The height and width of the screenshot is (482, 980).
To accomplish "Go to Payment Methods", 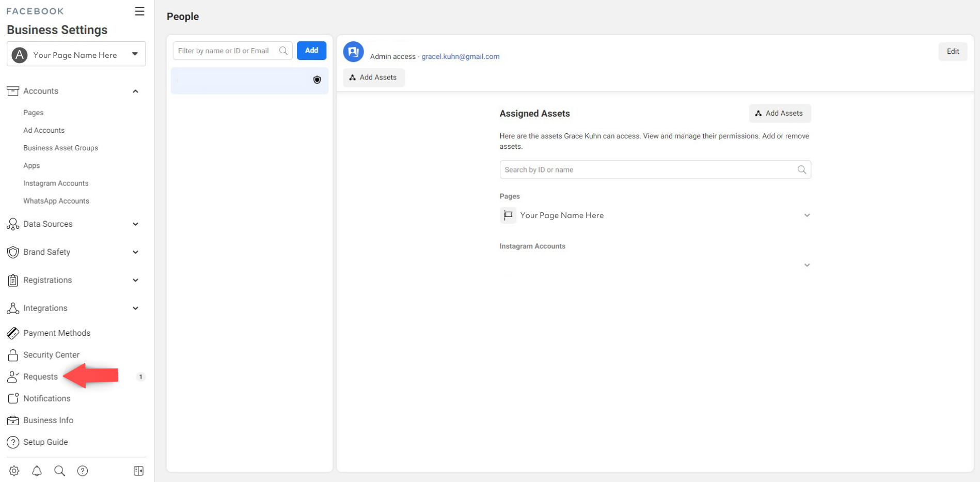I will click(x=57, y=333).
